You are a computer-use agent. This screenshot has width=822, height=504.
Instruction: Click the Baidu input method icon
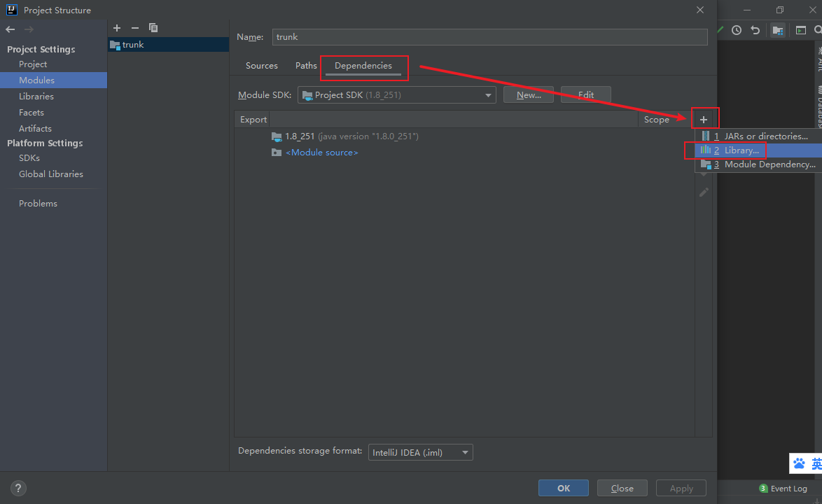coord(799,463)
